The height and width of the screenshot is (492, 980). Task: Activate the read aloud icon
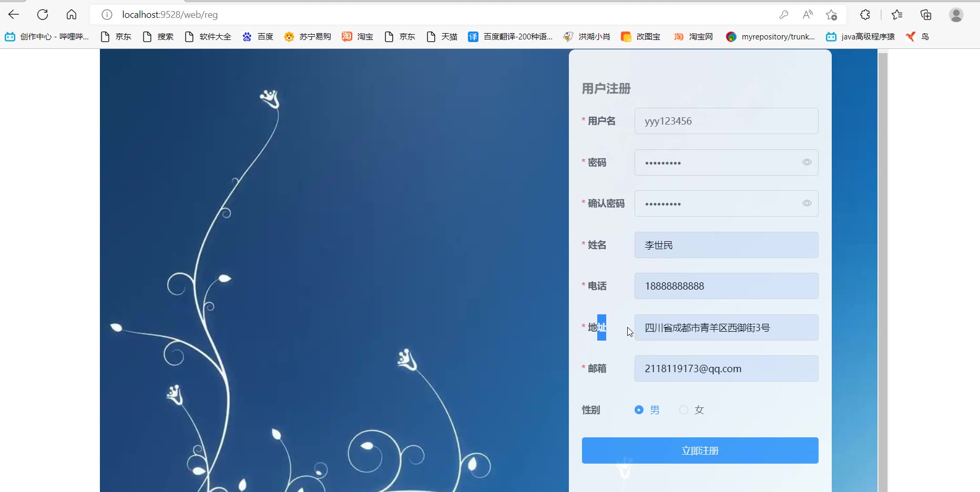(x=808, y=15)
